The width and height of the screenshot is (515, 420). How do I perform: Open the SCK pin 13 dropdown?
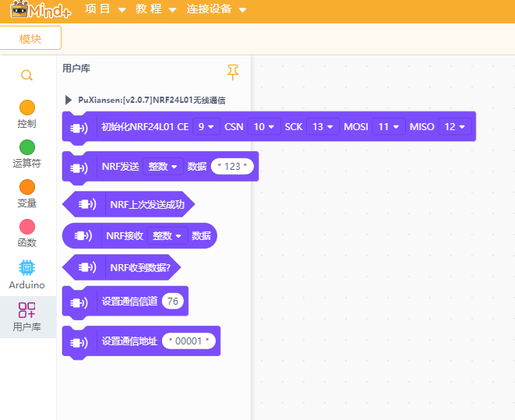[x=323, y=127]
